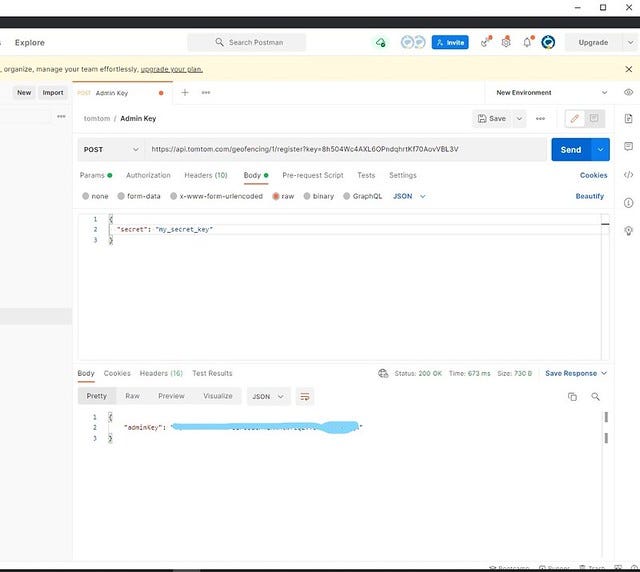Open the capture requests satellite icon
Image resolution: width=640 pixels, height=572 pixels.
[485, 42]
